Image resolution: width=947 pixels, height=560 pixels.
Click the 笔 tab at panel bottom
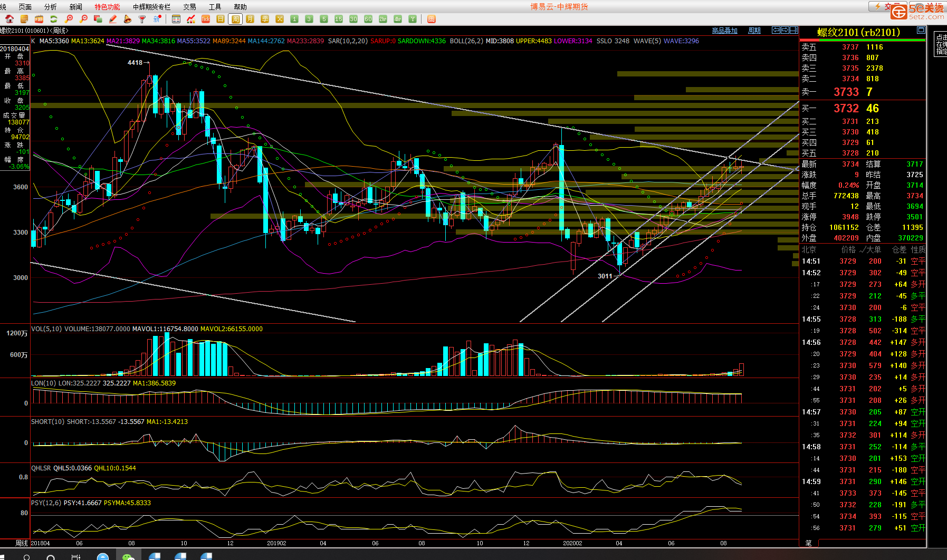click(809, 543)
